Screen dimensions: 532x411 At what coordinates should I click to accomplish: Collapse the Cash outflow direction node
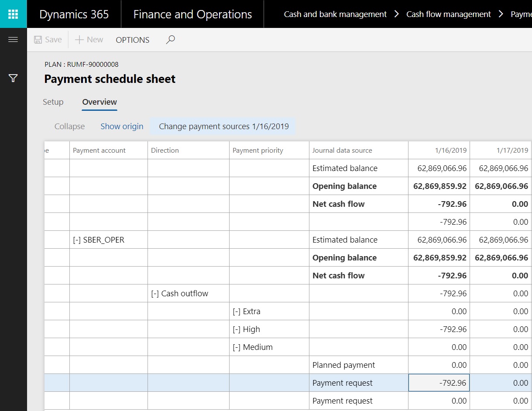coord(155,294)
